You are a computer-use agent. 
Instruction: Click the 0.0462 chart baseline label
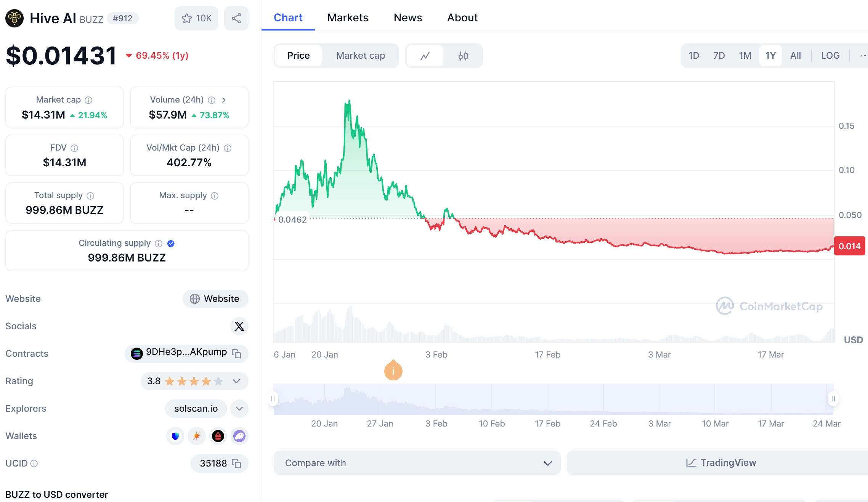tap(292, 220)
